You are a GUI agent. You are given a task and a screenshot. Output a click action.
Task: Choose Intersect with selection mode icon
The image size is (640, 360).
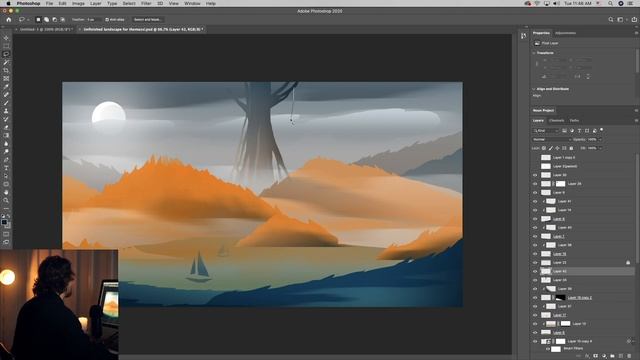(63, 19)
